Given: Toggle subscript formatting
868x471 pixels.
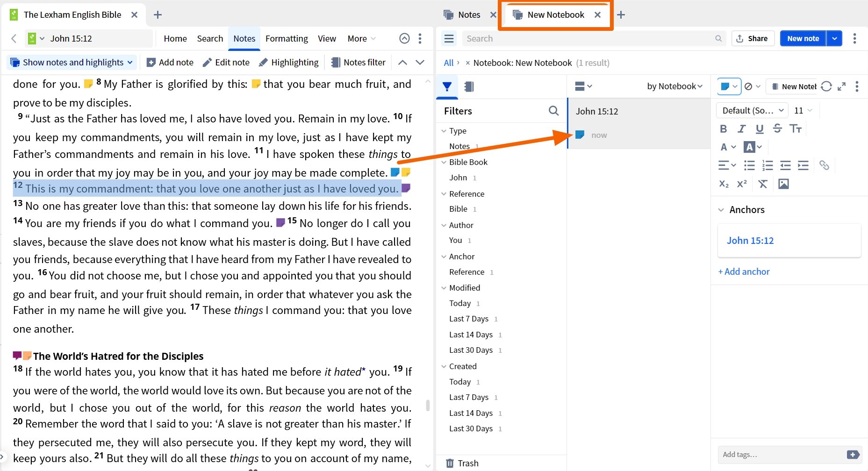Looking at the screenshot, I should (724, 184).
